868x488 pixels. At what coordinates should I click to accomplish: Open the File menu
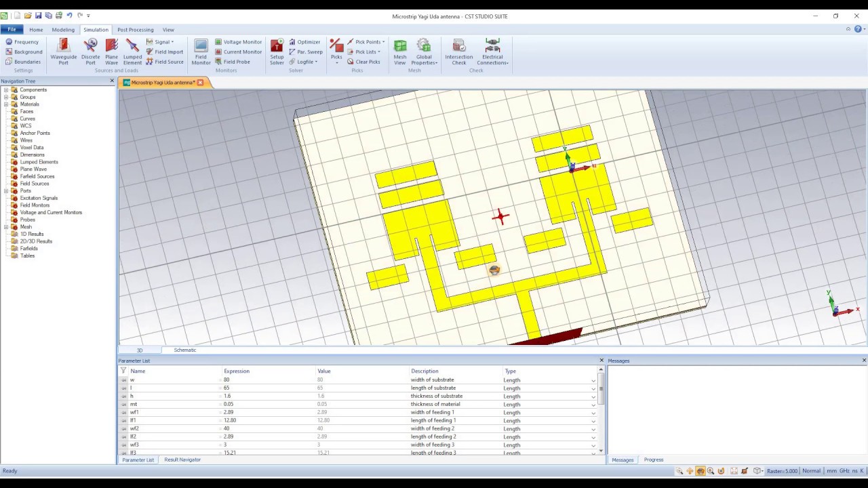(x=12, y=30)
